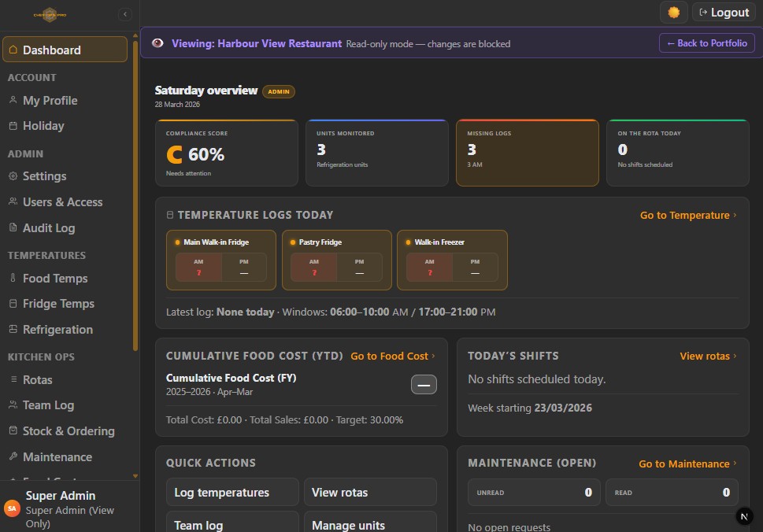Viewport: 763px width, 532px height.
Task: Toggle the light/dark theme sun button
Action: (x=673, y=12)
